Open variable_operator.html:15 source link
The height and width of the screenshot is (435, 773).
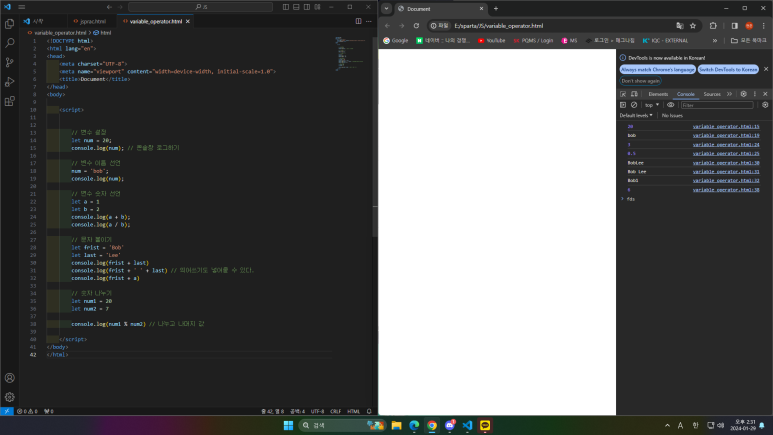coord(726,126)
